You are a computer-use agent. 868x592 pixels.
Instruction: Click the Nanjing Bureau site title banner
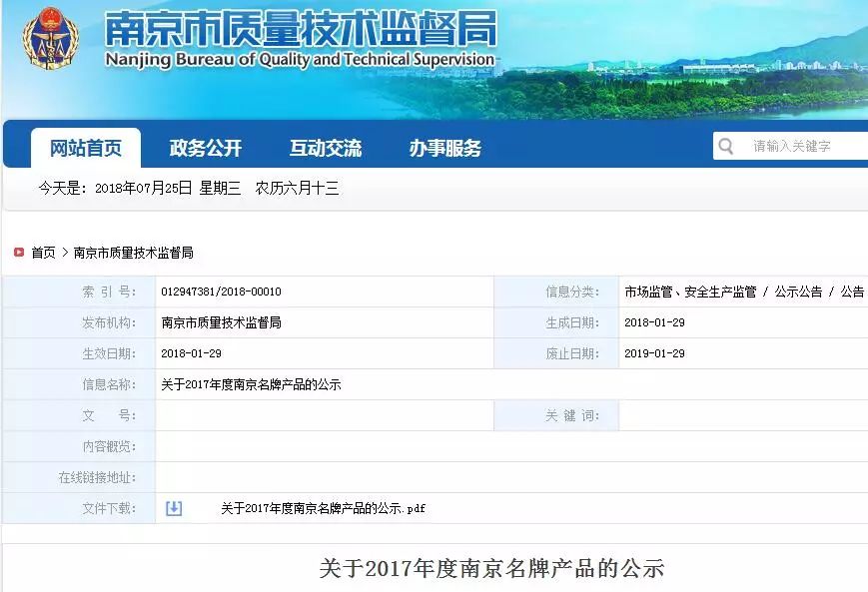point(300,42)
